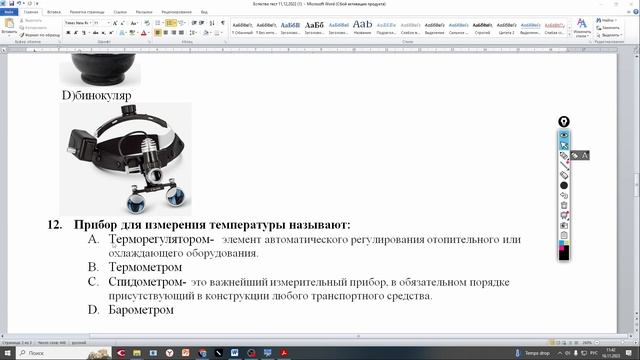Expand the styles gallery

pos(569,35)
